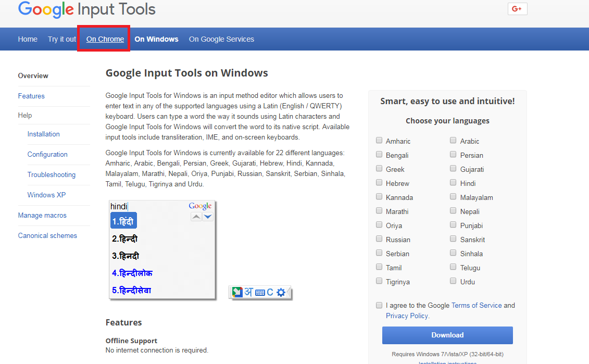
Task: Open the Features sidebar link
Action: [x=31, y=96]
